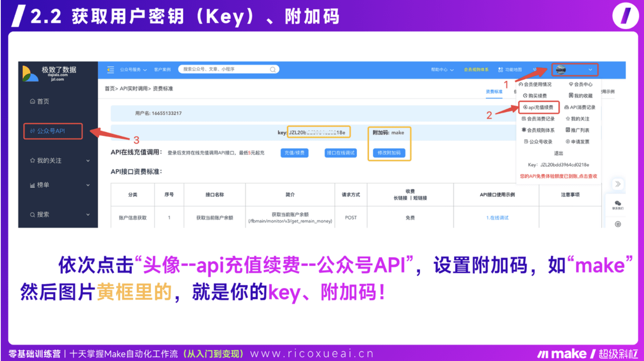Click the gear icon at bottom right
Image resolution: width=644 pixels, height=361 pixels.
pos(617,224)
